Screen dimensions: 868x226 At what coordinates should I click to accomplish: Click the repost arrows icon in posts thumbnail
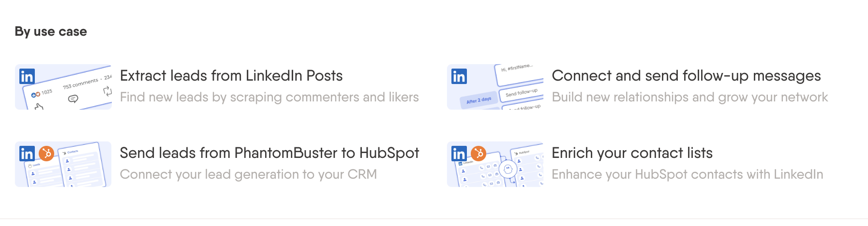tap(107, 91)
